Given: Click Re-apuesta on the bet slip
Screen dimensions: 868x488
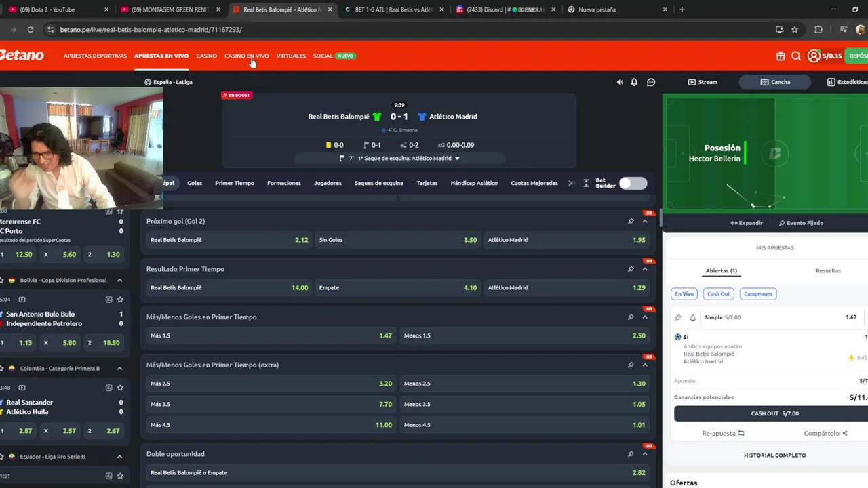Looking at the screenshot, I should point(723,433).
